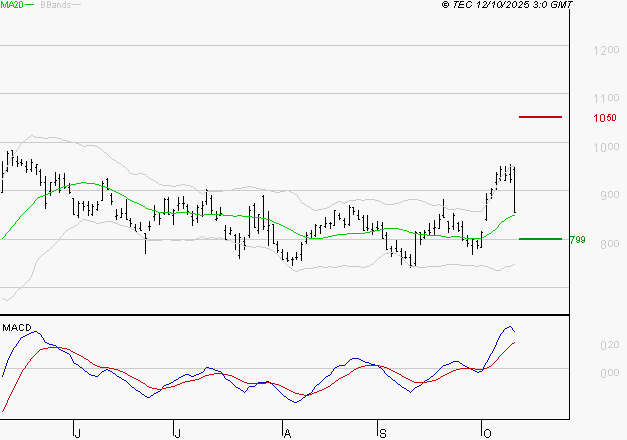This screenshot has height=440, width=627.
Task: Click the 1100 price axis label
Action: [606, 98]
